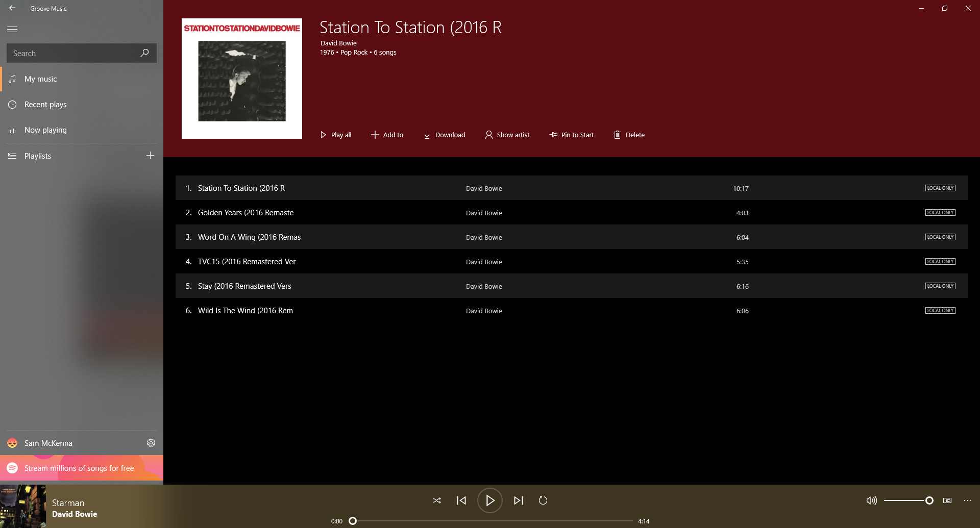This screenshot has height=528, width=980.
Task: Mute audio via the volume icon
Action: coord(871,500)
